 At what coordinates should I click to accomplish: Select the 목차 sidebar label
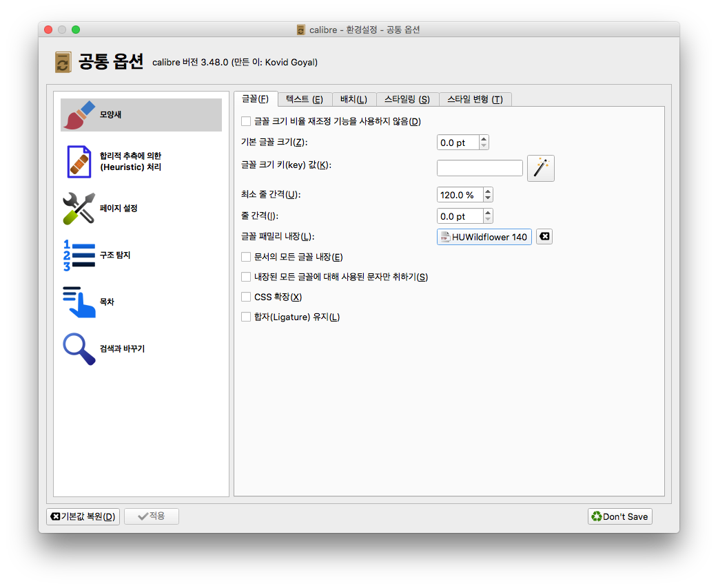point(107,302)
